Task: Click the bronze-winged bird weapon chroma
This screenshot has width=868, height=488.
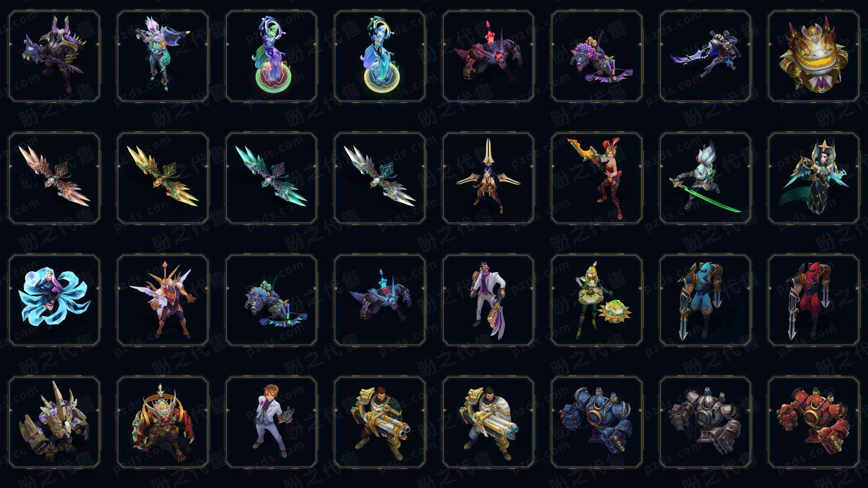Action: (x=54, y=178)
